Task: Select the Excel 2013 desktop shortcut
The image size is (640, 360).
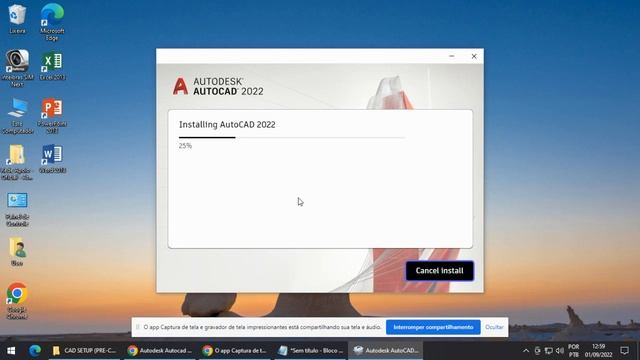Action: click(x=52, y=65)
